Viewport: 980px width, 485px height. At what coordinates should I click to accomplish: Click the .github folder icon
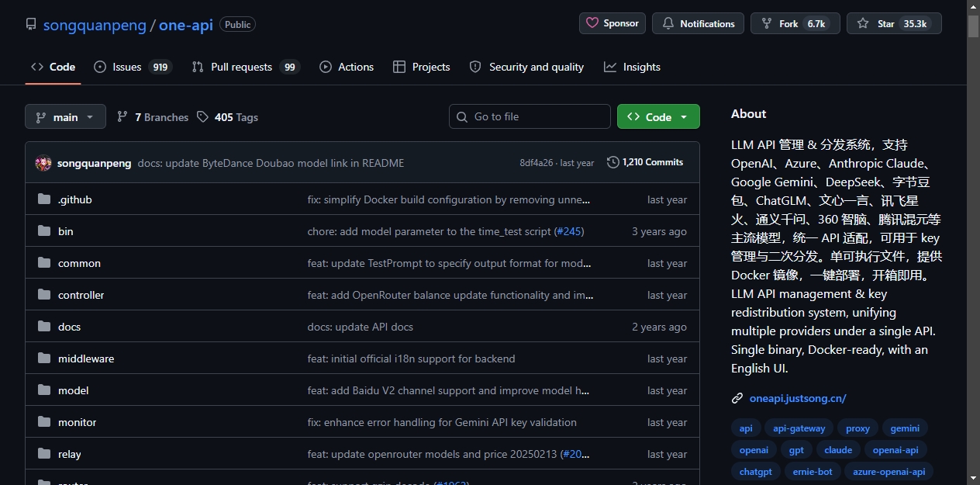point(44,199)
